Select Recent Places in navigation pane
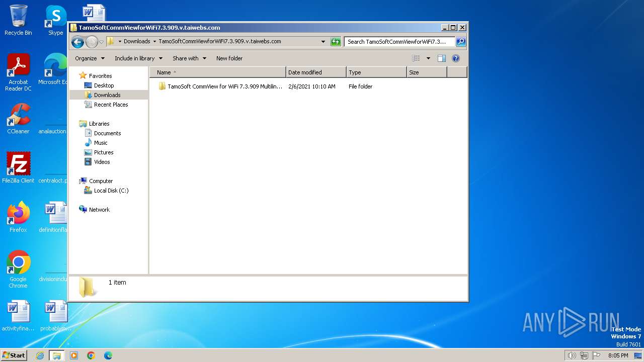Image resolution: width=644 pixels, height=362 pixels. (x=111, y=105)
